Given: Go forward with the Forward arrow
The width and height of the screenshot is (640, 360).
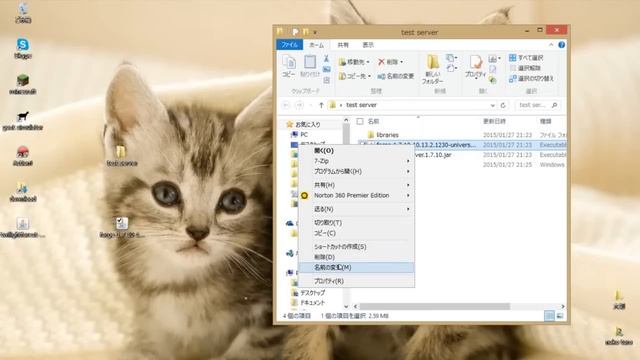Looking at the screenshot, I should [299, 105].
